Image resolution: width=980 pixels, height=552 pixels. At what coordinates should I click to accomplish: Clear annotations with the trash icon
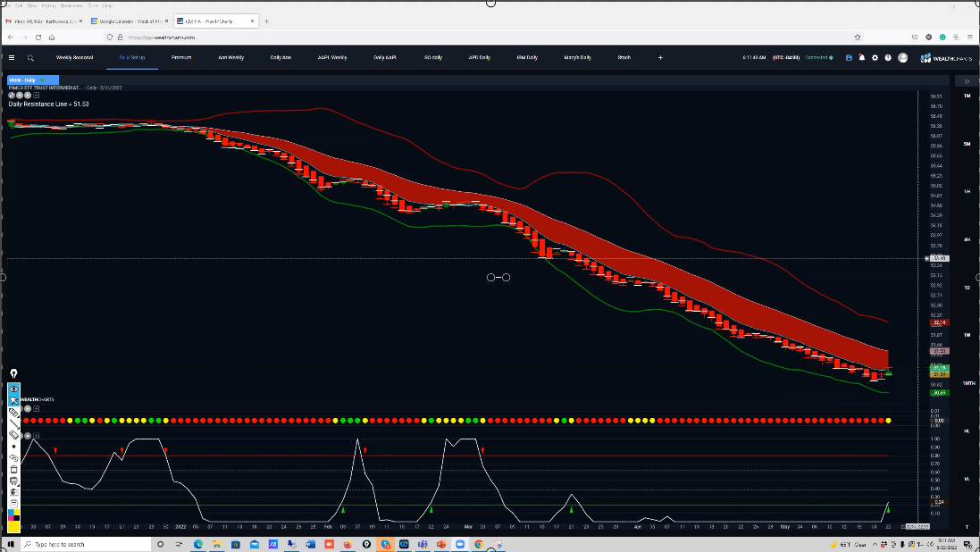[13, 469]
